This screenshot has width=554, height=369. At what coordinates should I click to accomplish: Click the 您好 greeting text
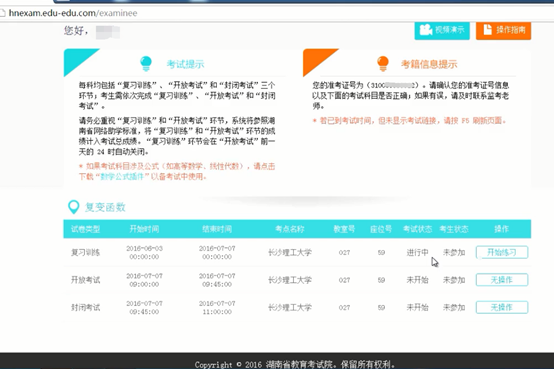pos(76,31)
